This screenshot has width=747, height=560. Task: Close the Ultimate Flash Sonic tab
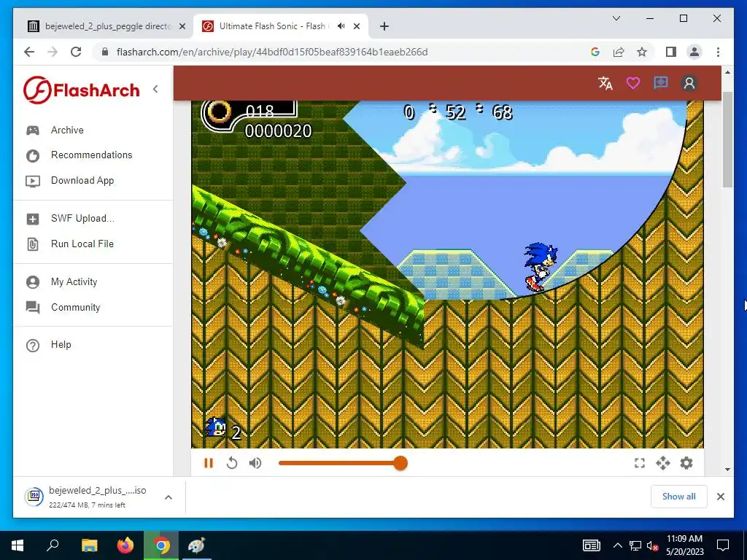357,27
